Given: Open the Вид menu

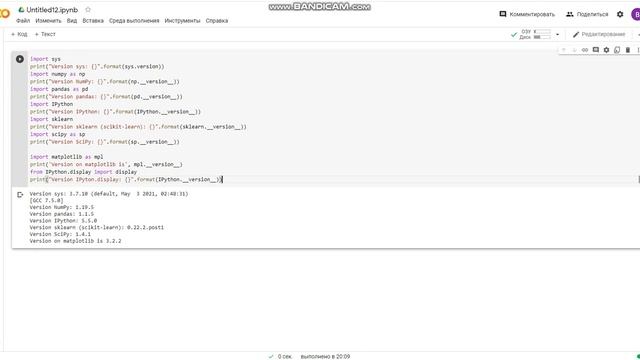Looking at the screenshot, I should 72,21.
